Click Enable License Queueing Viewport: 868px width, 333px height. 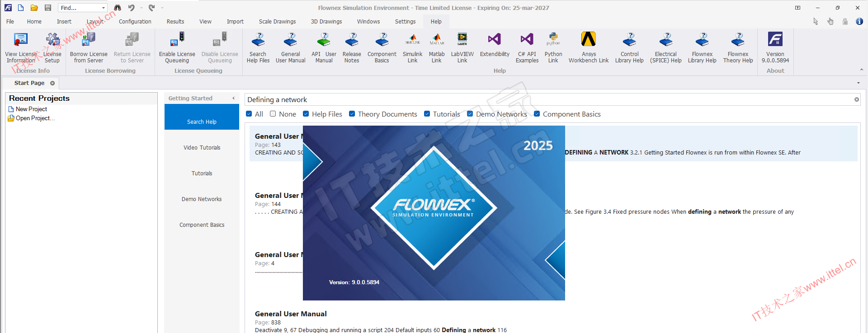(177, 47)
